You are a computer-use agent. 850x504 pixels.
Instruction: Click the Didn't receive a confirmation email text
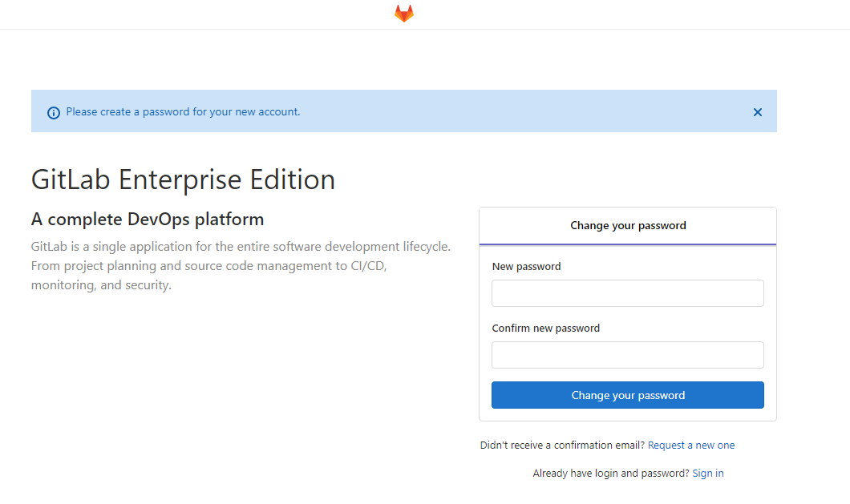tap(561, 446)
